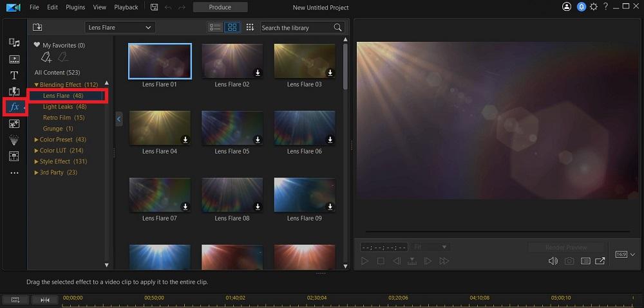Open the notifications bell icon
Screen dimensions: 644x308
[581, 7]
